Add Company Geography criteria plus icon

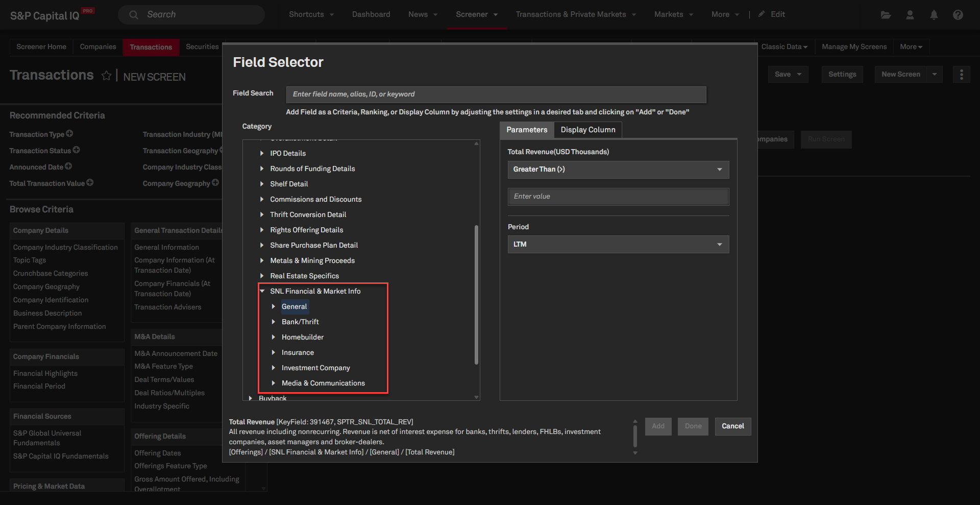[215, 182]
